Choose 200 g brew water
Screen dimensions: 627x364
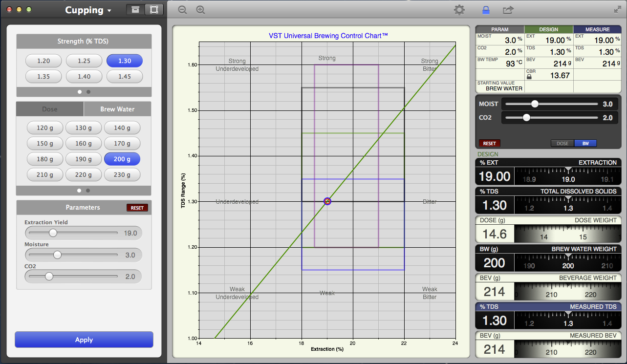122,159
